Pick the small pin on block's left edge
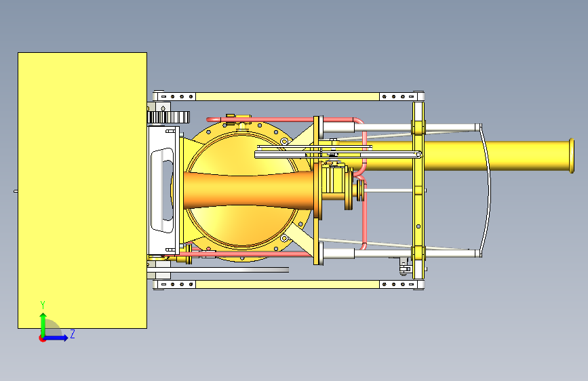The height and width of the screenshot is (381, 588). (x=16, y=191)
